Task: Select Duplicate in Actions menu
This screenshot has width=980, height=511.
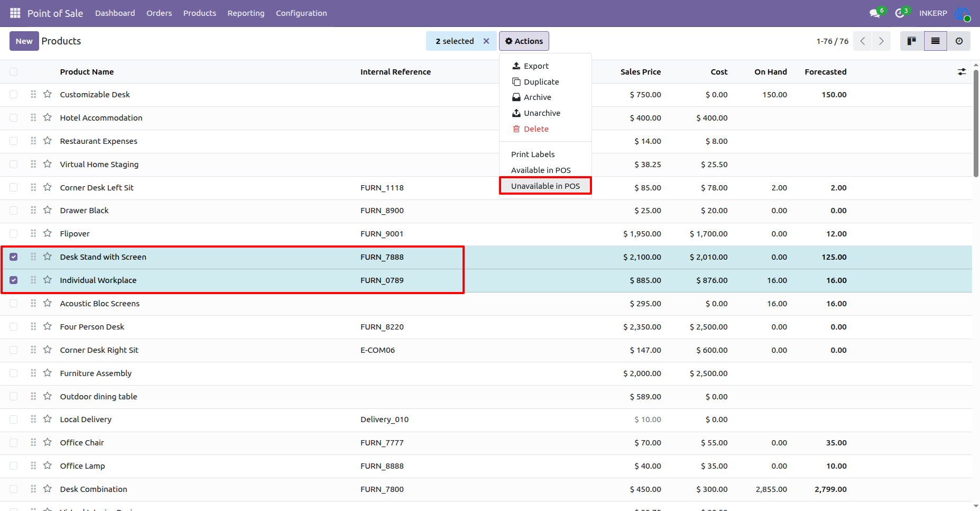Action: [546, 81]
